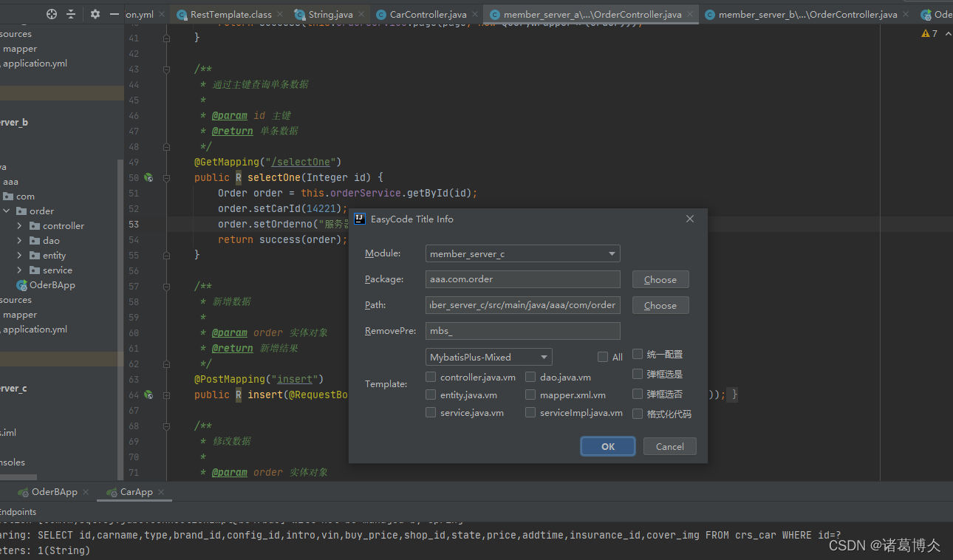The image size is (953, 560).
Task: Click the gutter endpoint icon beside selectOne method
Action: tap(148, 177)
